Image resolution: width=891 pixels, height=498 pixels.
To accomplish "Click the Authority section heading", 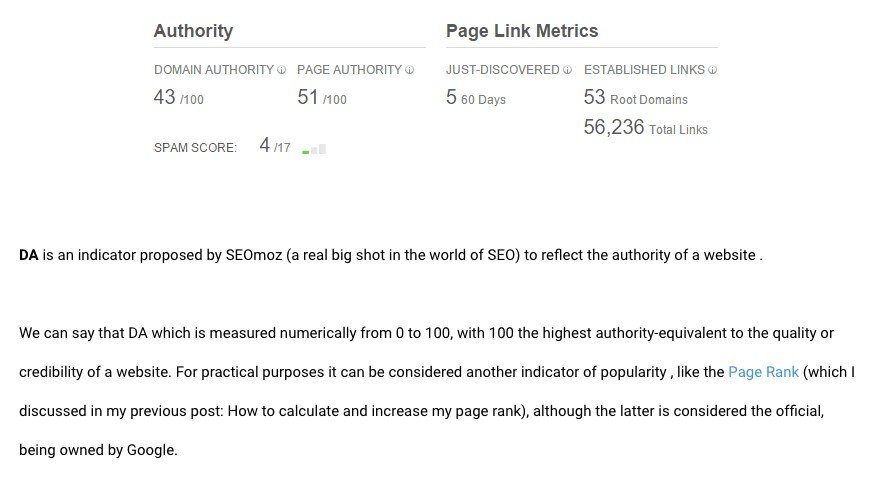I will pos(193,31).
